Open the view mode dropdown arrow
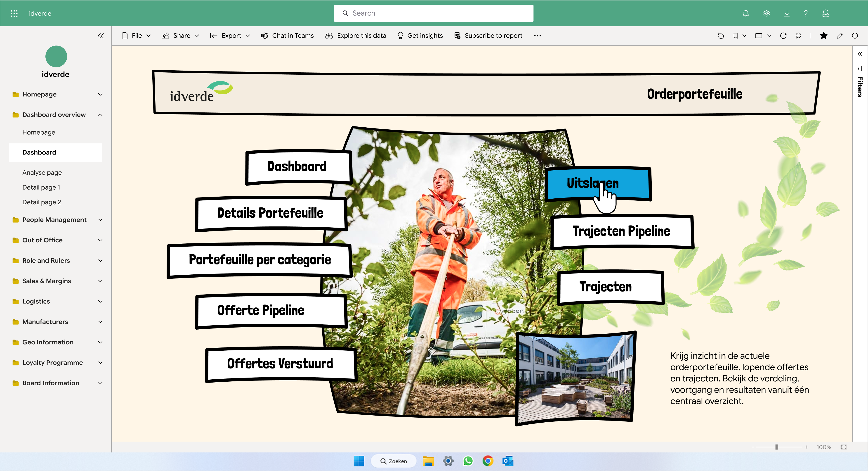868x471 pixels. point(769,36)
